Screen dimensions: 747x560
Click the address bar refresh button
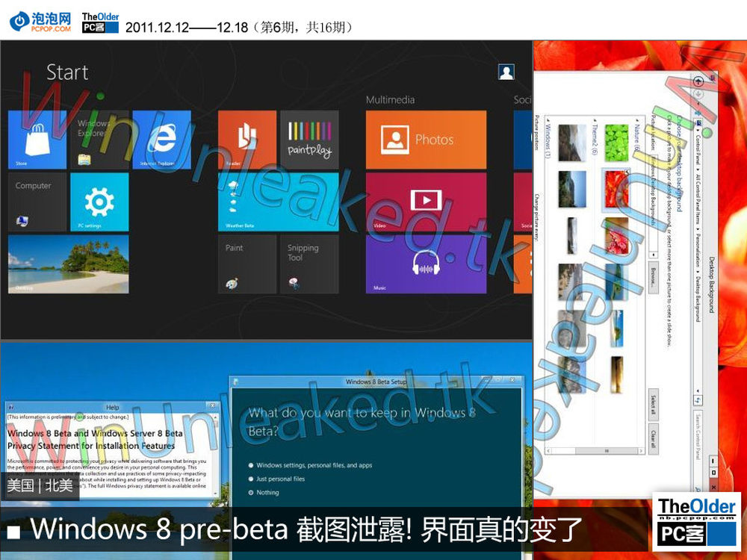coord(698,401)
